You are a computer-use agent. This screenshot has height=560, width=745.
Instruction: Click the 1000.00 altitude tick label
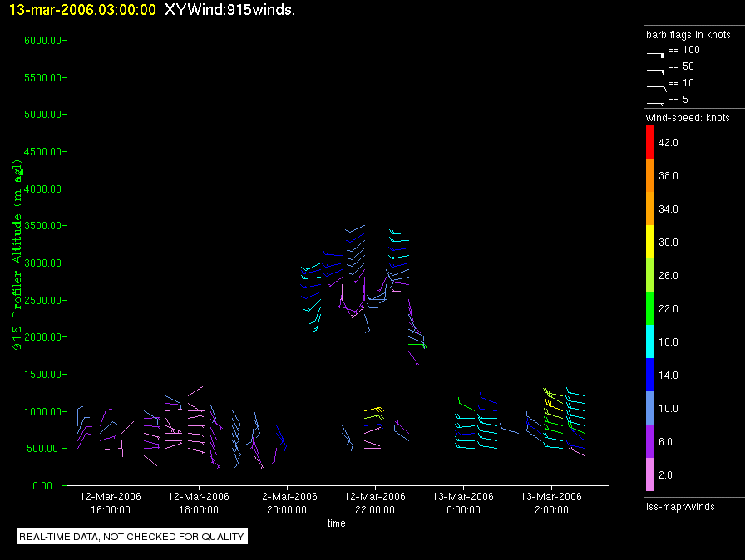42,411
